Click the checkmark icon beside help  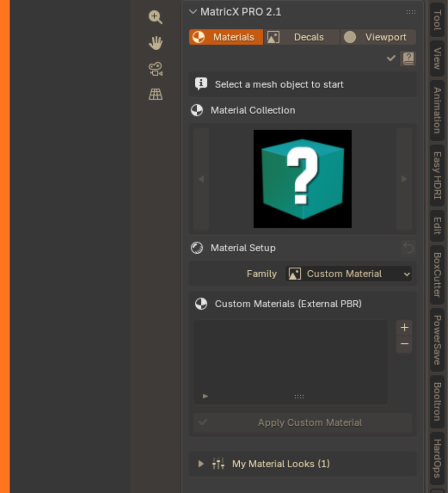(x=391, y=58)
